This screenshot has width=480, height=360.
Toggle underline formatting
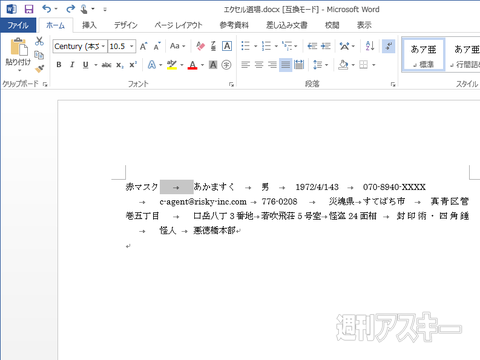86,65
